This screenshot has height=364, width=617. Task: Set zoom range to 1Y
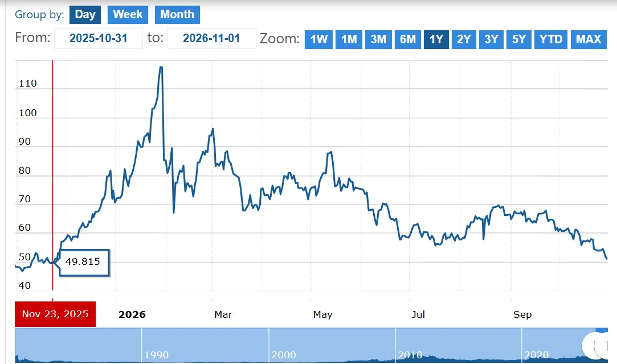(436, 39)
